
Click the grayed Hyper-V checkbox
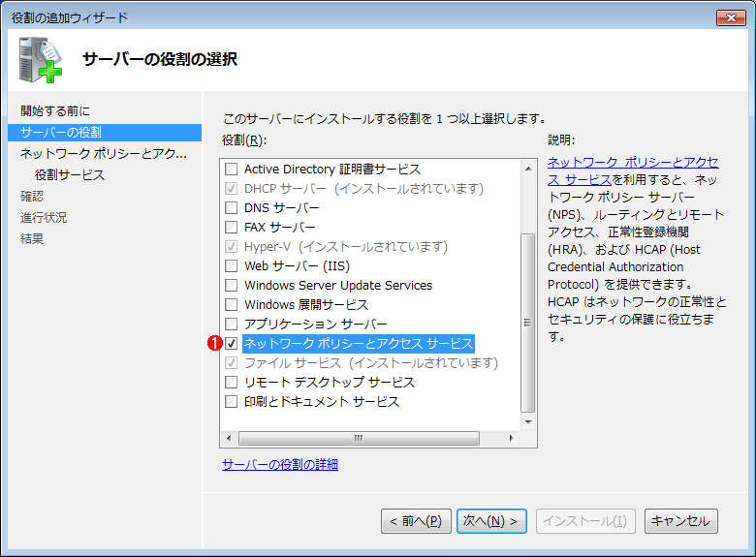232,247
